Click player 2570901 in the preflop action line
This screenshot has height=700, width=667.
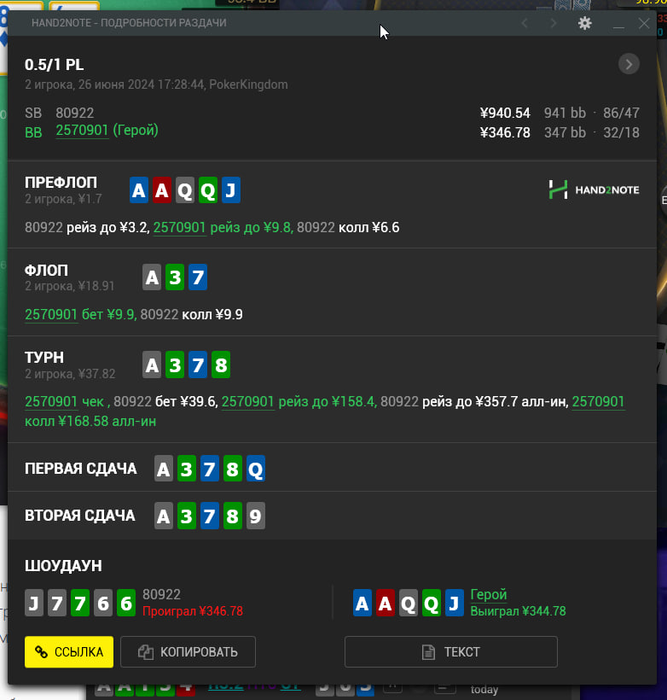click(179, 228)
